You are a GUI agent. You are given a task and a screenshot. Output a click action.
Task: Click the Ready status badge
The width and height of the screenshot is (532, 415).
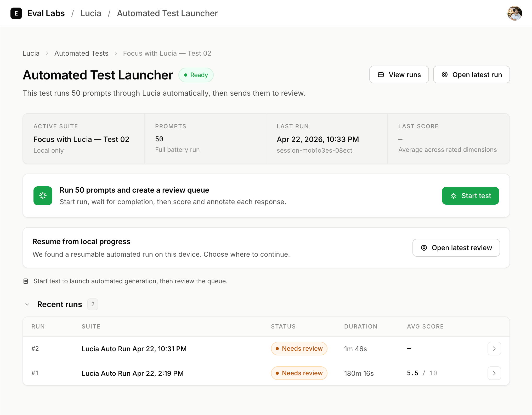[x=196, y=75]
